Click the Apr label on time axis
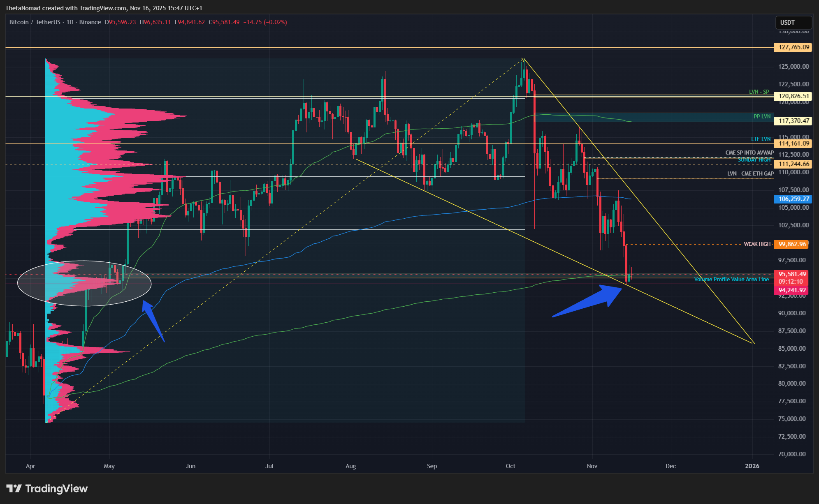The height and width of the screenshot is (504, 819). click(30, 466)
